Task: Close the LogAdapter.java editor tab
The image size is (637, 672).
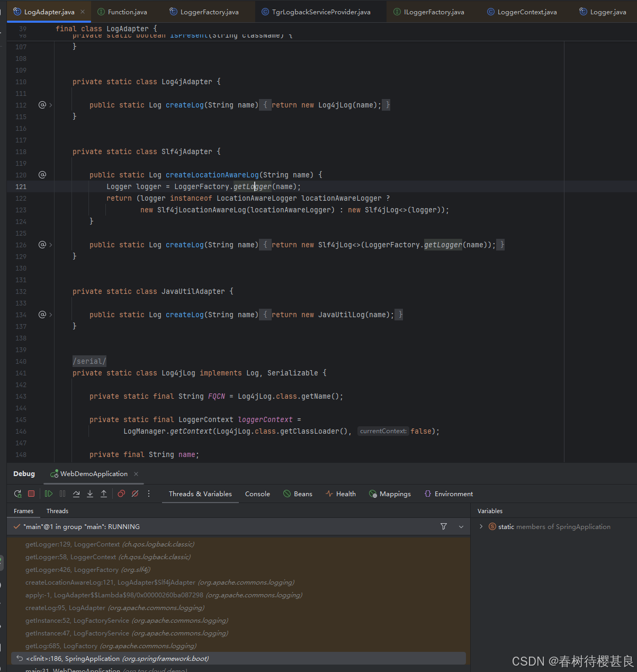Action: click(x=83, y=12)
